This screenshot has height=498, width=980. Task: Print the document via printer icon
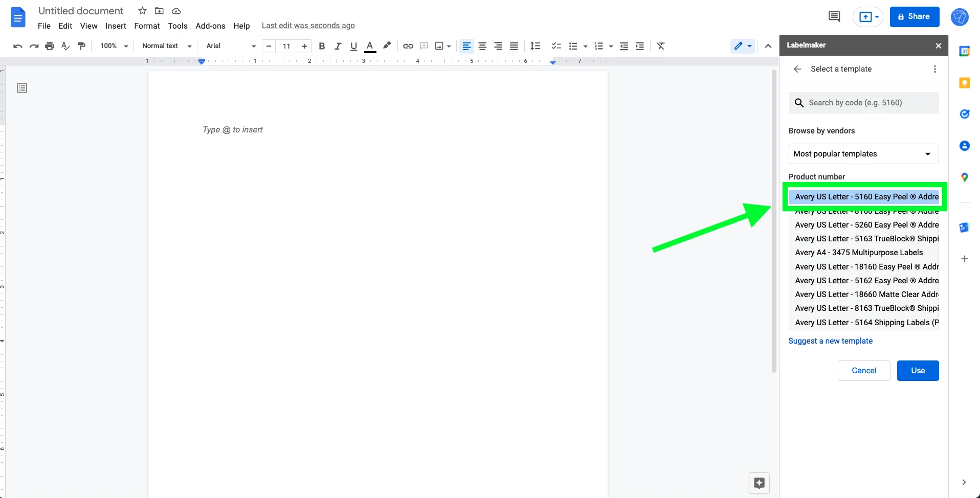pyautogui.click(x=50, y=46)
